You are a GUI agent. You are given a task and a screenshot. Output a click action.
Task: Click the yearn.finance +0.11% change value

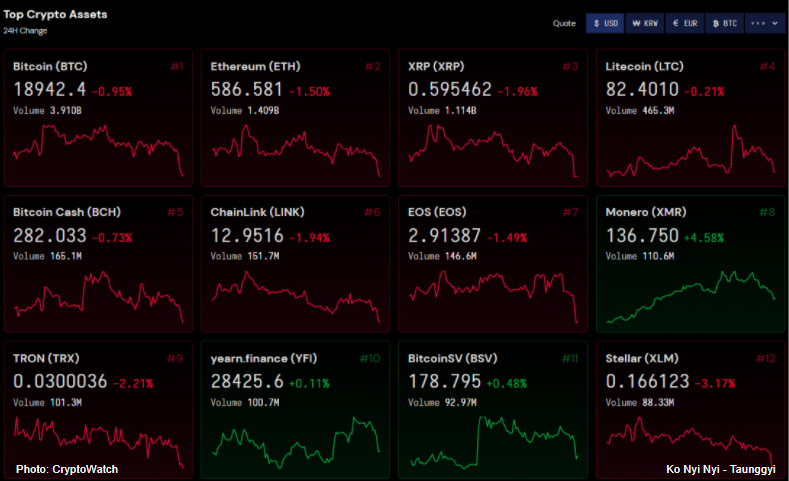pos(309,383)
